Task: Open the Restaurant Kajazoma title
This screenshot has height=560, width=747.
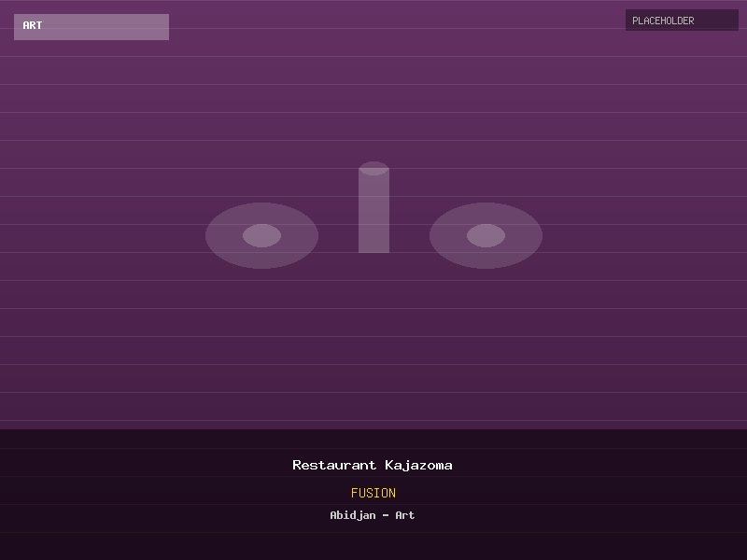Action: (x=373, y=465)
